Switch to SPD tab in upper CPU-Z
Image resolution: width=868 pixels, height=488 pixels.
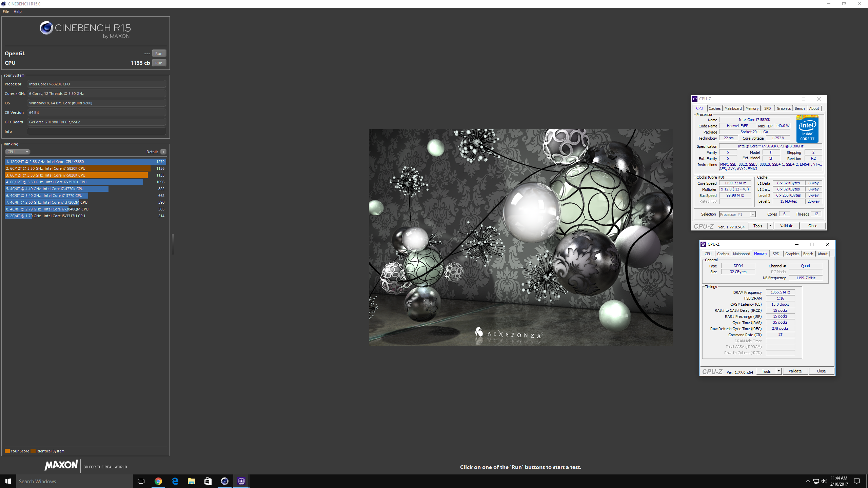point(767,108)
